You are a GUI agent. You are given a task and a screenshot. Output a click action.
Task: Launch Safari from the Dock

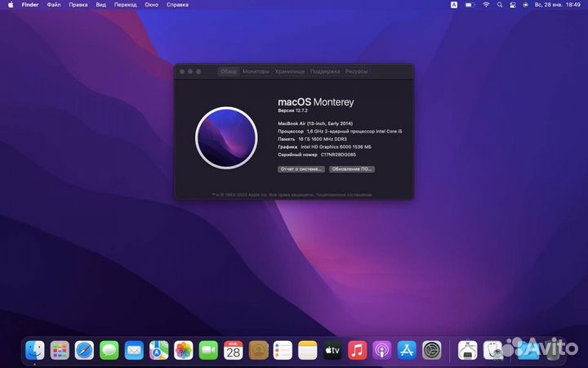84,350
